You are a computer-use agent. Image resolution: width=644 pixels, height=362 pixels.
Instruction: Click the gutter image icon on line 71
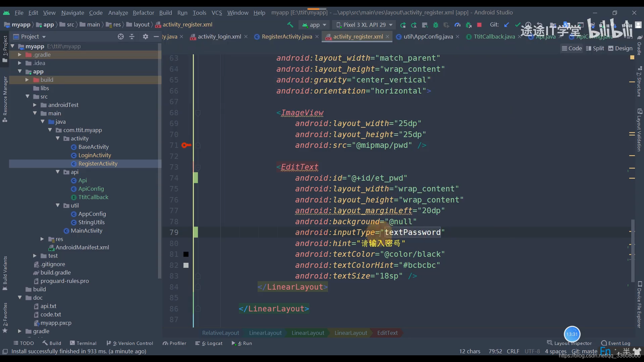point(186,145)
